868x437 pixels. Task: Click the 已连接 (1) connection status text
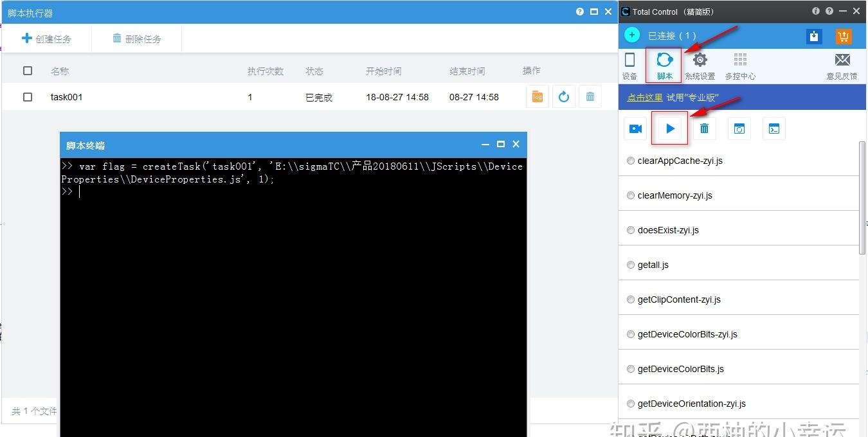pos(672,36)
